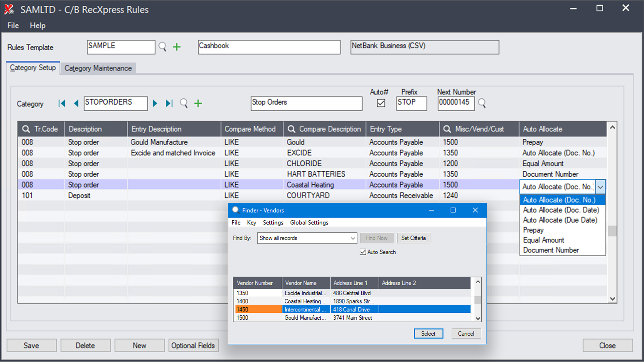Maximize the Finder - Vendors dialog
The width and height of the screenshot is (644, 362).
(x=453, y=210)
